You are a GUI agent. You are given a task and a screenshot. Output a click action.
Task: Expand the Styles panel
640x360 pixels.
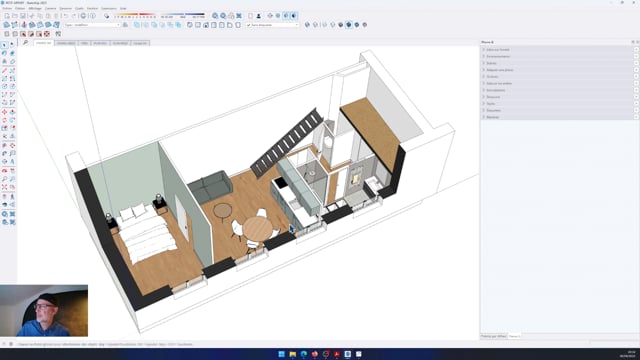pyautogui.click(x=559, y=104)
